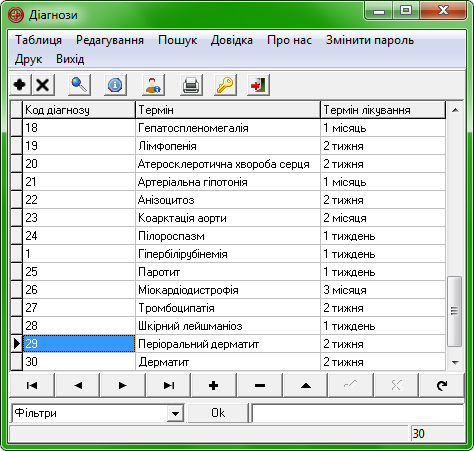Select the Атеросклеротична хвороба серця cell
474x451 pixels.
(228, 164)
